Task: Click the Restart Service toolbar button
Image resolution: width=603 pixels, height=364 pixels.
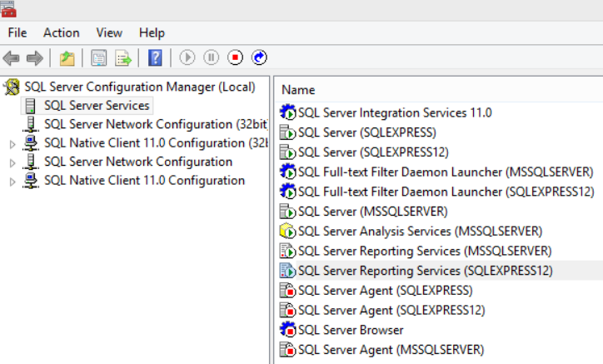Action: click(259, 57)
